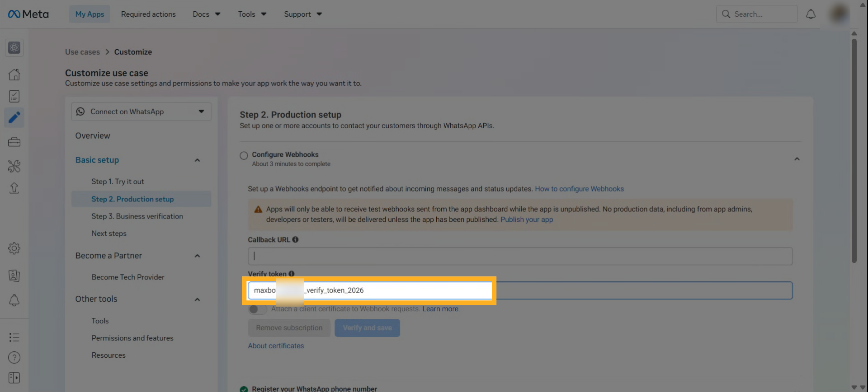Toggle the client certificate switch
868x392 pixels.
(x=258, y=309)
